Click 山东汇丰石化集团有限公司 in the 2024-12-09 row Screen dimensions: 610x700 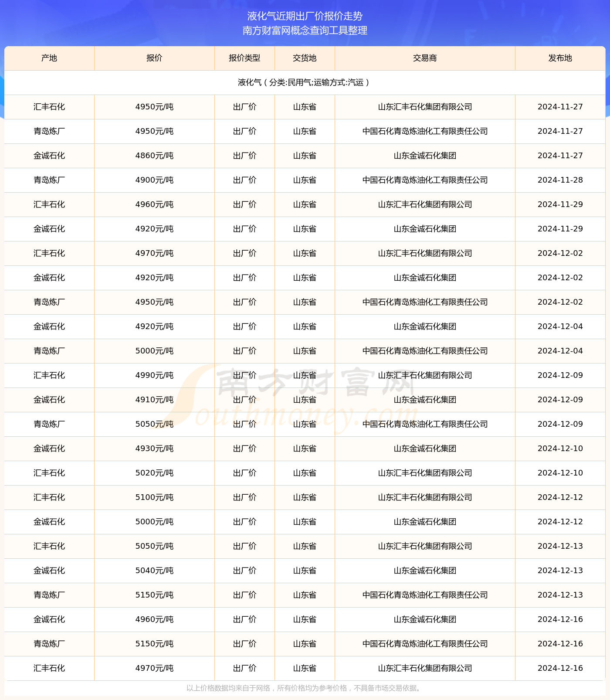(425, 375)
